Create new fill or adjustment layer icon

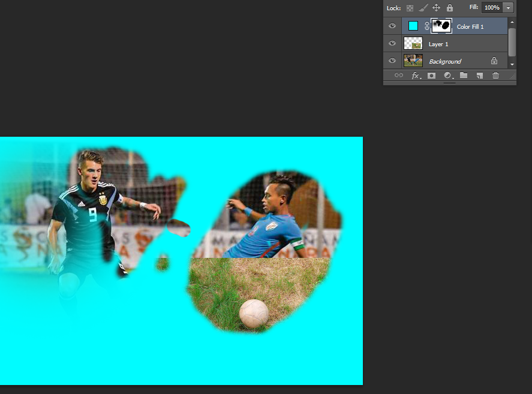click(x=447, y=76)
